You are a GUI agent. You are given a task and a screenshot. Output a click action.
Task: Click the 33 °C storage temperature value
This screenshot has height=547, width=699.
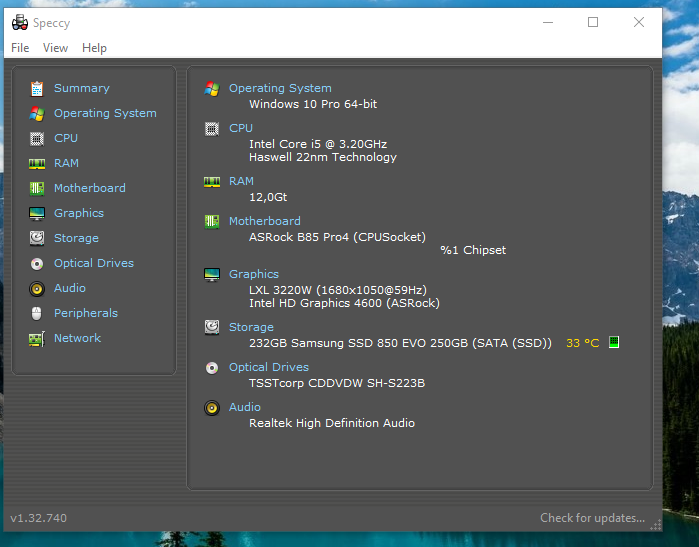click(582, 343)
